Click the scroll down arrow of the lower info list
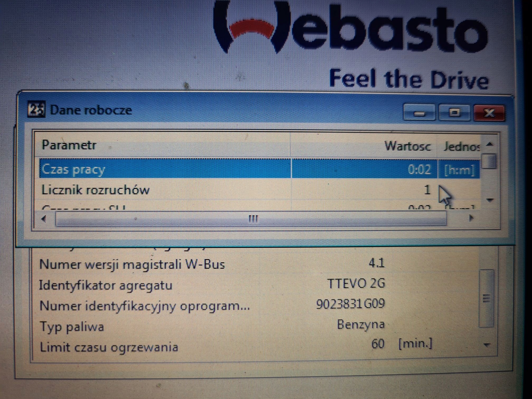532x399 pixels. point(487,345)
